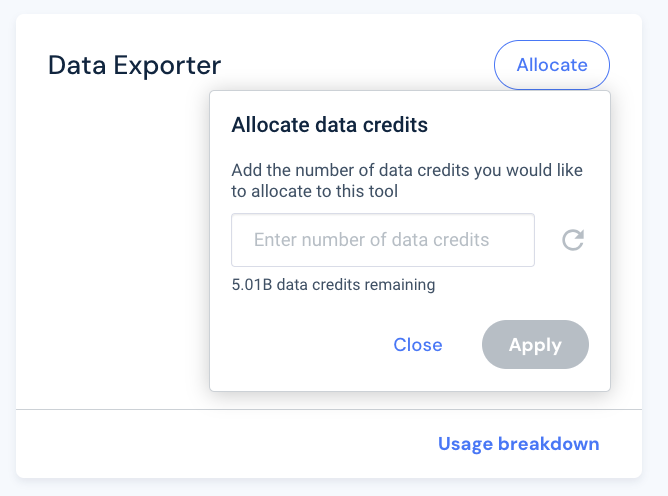Screen dimensions: 668x496
Task: Close the Allocate data credits popup
Action: point(418,344)
